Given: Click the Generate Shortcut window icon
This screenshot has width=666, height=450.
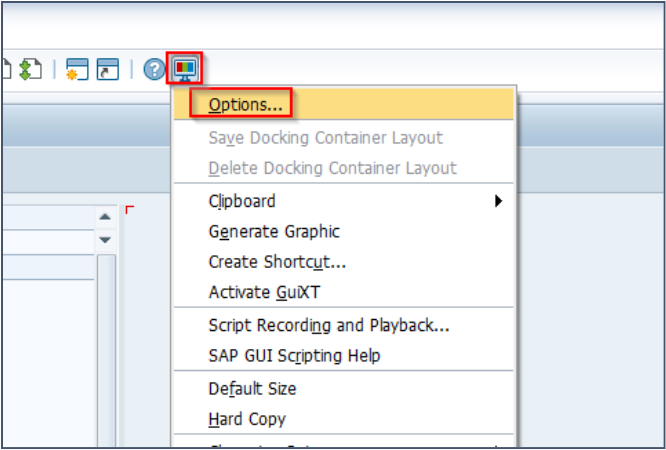Looking at the screenshot, I should pos(108,69).
